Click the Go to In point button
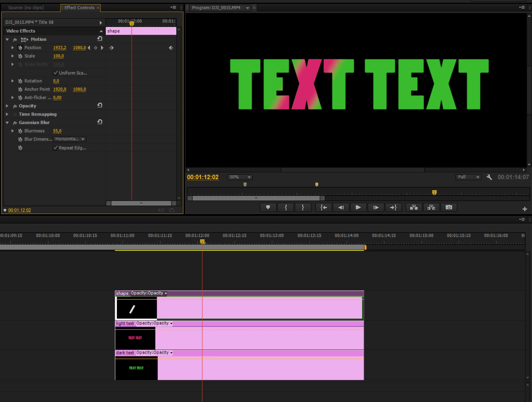Screen dimensions: 532x402 pyautogui.click(x=323, y=207)
